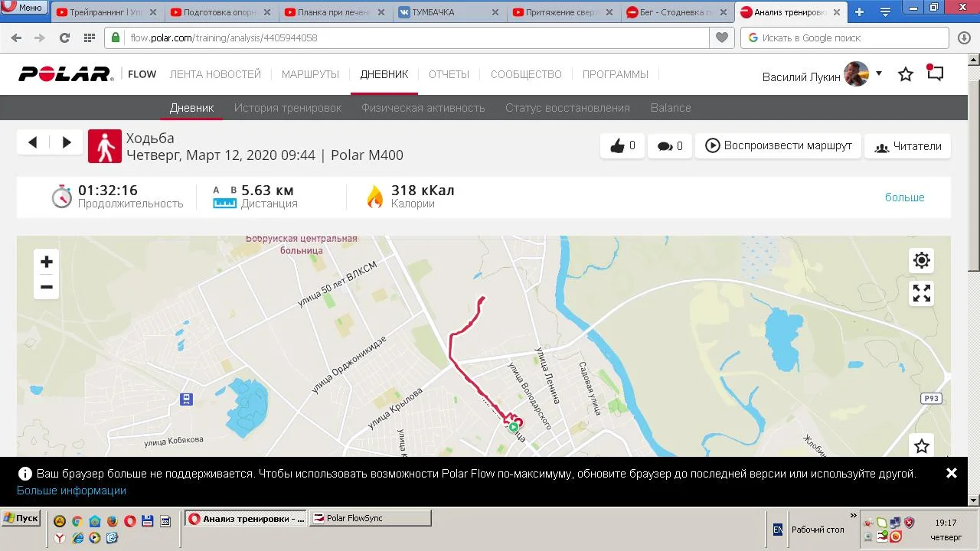Go to the next training with the right arrow

click(67, 142)
